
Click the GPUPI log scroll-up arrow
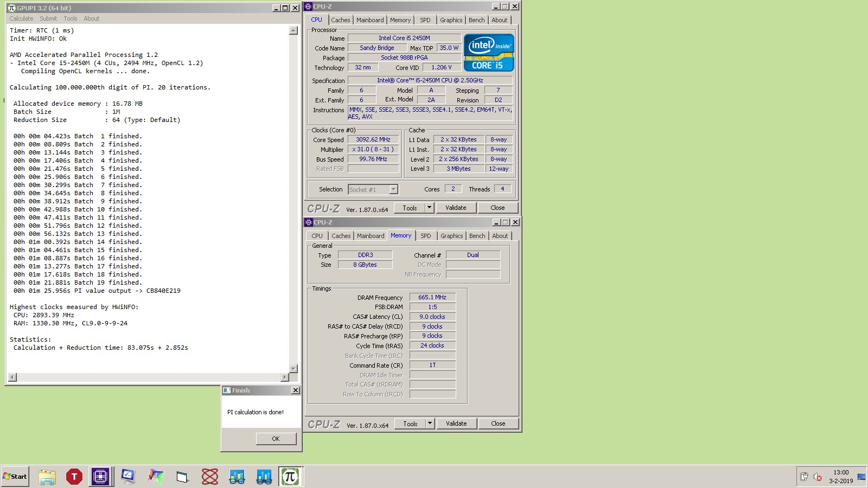click(x=293, y=30)
